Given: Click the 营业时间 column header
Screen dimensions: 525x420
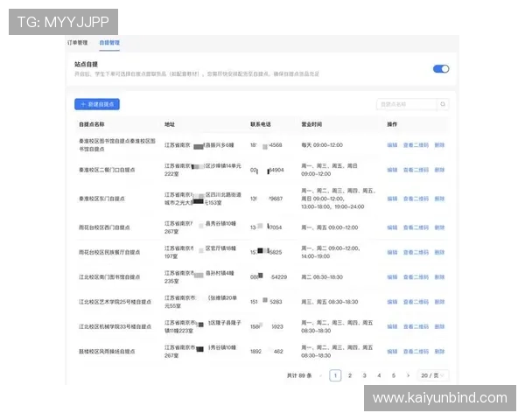Looking at the screenshot, I should [x=311, y=124].
